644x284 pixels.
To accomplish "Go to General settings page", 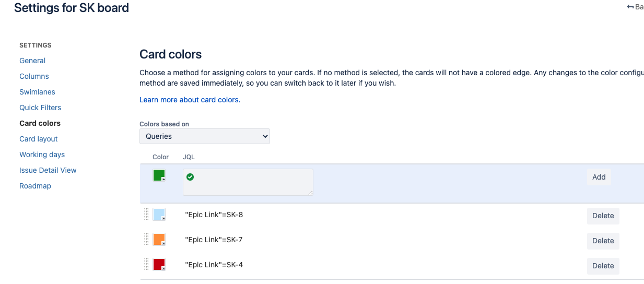I will click(32, 61).
